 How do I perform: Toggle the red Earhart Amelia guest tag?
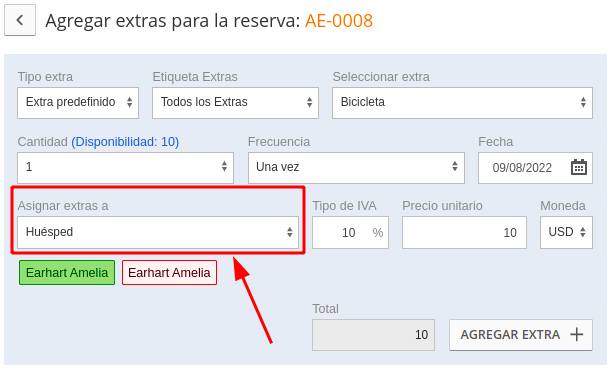click(x=169, y=273)
